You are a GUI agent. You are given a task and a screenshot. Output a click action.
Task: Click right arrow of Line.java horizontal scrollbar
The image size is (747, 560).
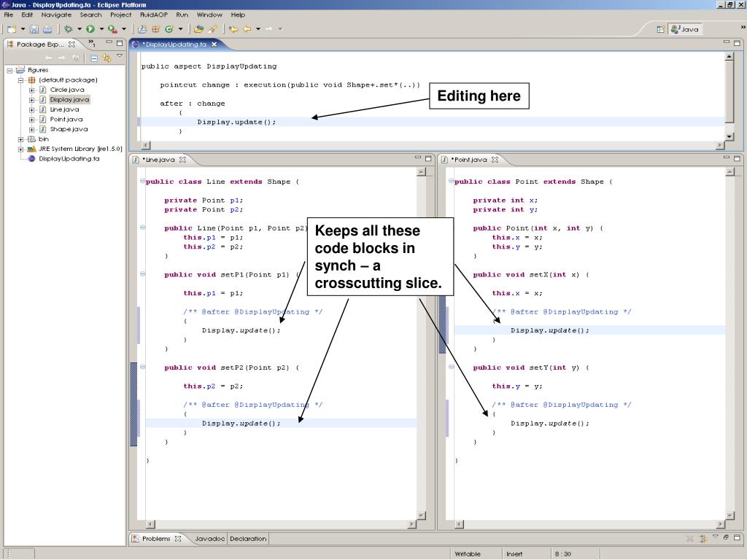click(412, 524)
